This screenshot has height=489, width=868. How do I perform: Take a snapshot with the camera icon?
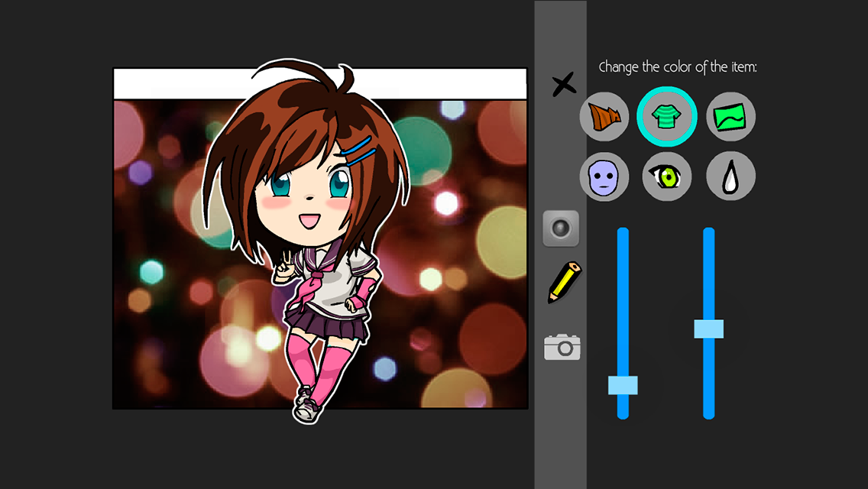[x=562, y=347]
